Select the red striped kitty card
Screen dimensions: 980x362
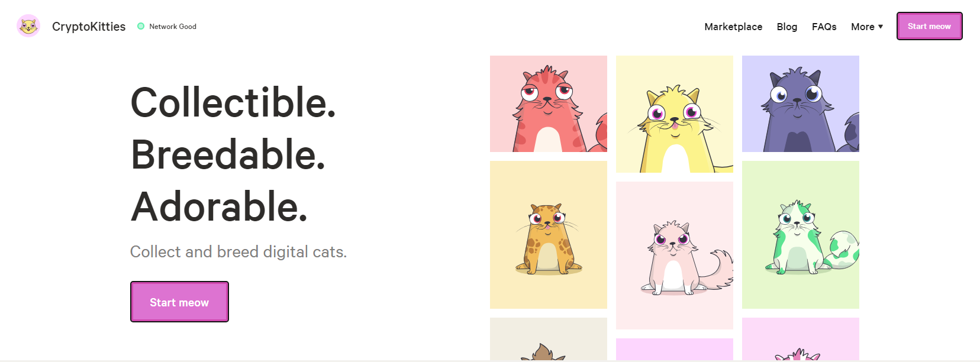[x=549, y=104]
